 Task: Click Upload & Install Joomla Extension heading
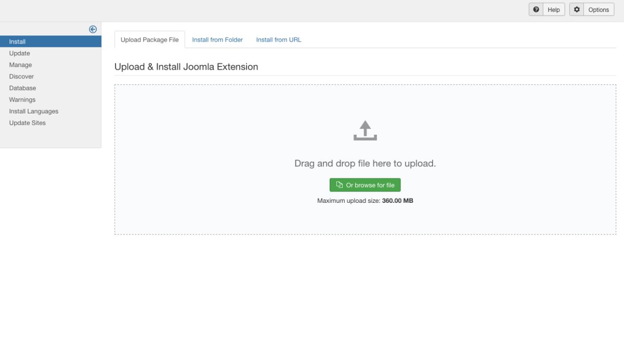tap(186, 67)
